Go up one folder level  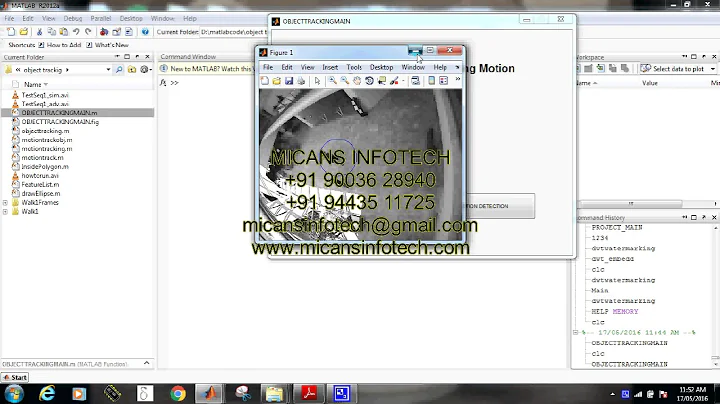[132, 70]
